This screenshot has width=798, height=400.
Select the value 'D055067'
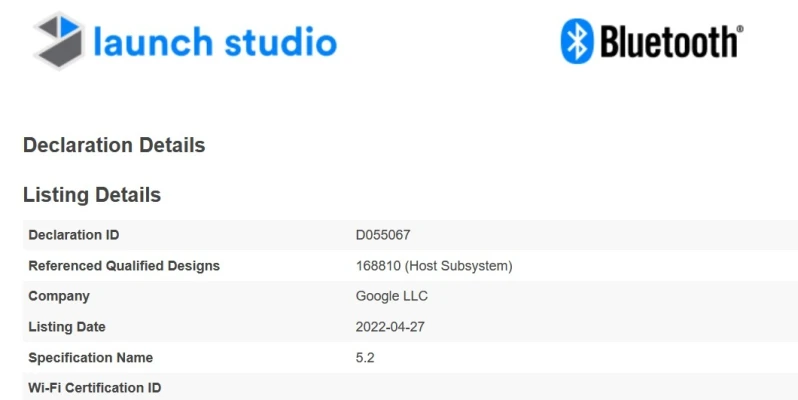coord(383,235)
